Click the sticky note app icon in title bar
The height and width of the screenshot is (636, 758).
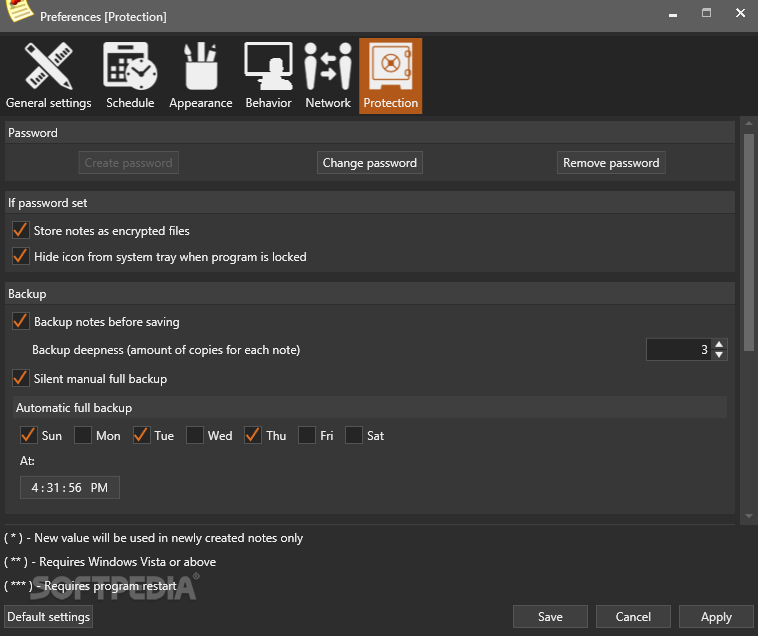[x=19, y=10]
